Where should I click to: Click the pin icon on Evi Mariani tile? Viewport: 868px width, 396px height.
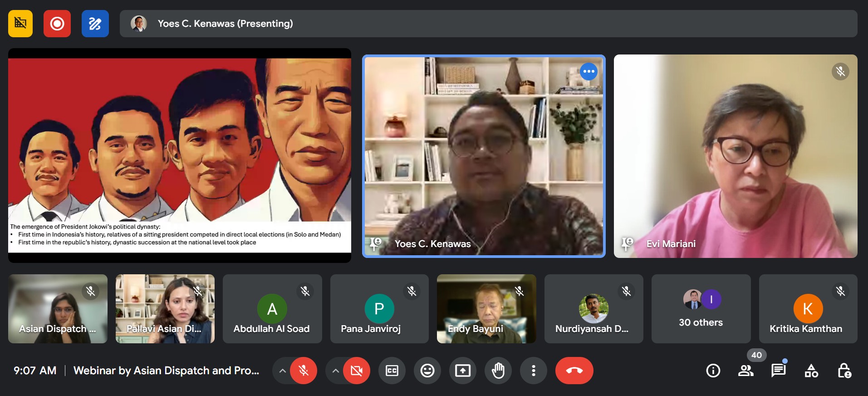[627, 244]
